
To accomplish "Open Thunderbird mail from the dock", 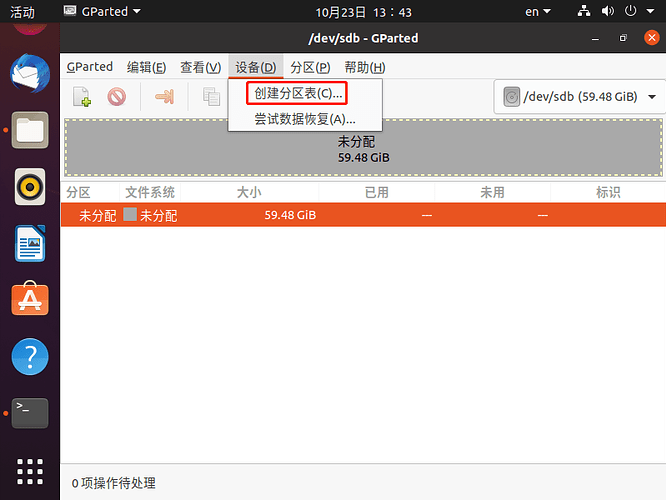I will (x=30, y=73).
